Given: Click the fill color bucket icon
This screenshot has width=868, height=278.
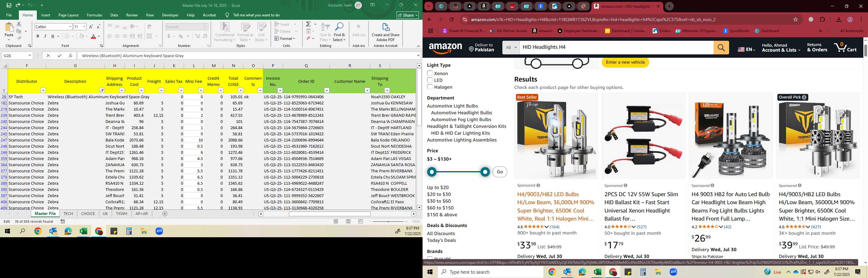Looking at the screenshot, I should pos(81,36).
